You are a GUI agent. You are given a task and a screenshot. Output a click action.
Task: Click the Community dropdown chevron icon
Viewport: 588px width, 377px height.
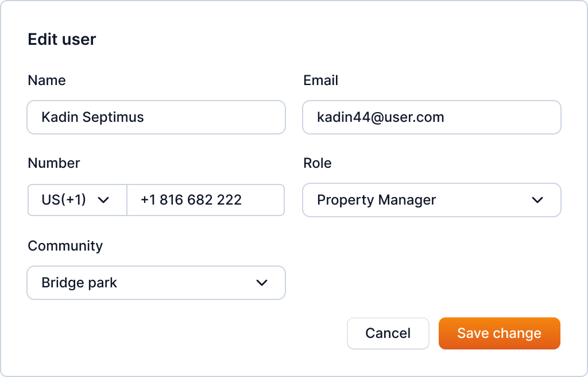262,283
